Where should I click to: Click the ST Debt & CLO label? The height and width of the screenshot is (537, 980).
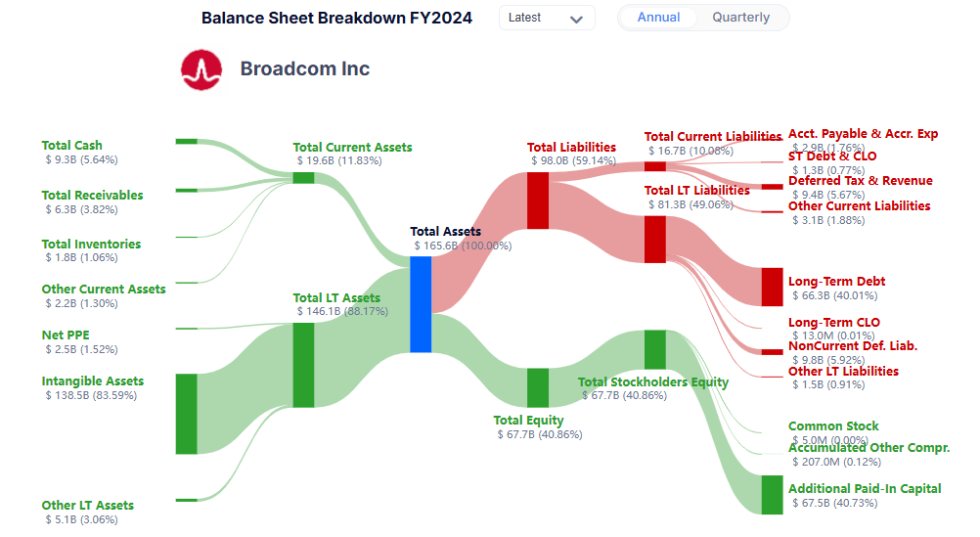[832, 156]
